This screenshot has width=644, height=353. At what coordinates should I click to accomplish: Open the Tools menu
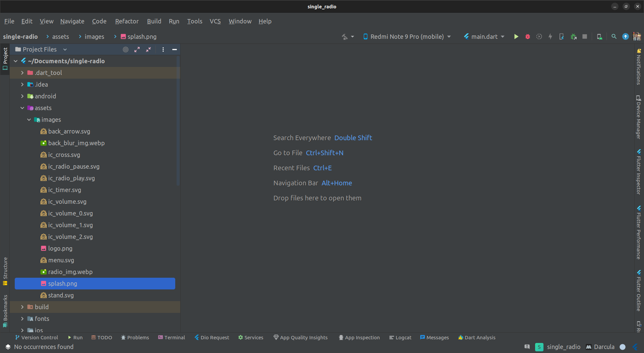click(194, 21)
